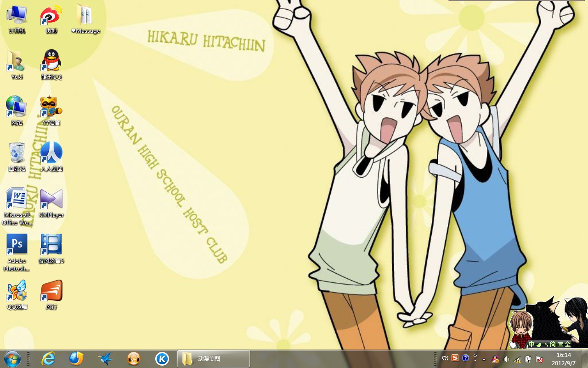
Task: Open the KMPlayer desktop shortcut
Action: pyautogui.click(x=51, y=203)
